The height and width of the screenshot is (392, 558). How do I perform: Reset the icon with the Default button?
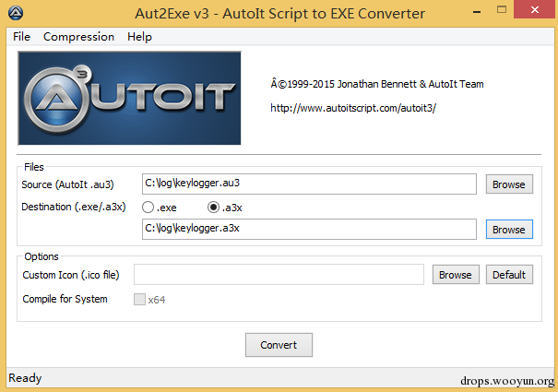[509, 275]
